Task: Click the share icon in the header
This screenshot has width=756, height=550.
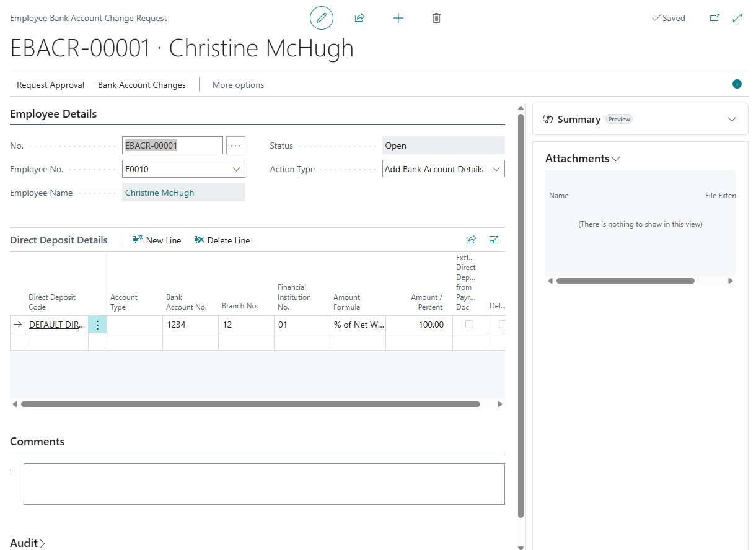Action: coord(359,18)
